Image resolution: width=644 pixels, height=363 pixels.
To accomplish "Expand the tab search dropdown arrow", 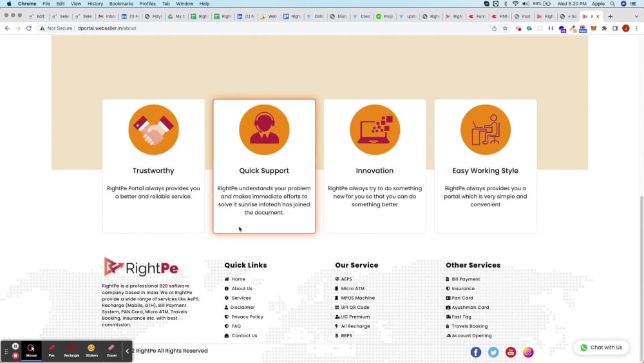I will [637, 17].
